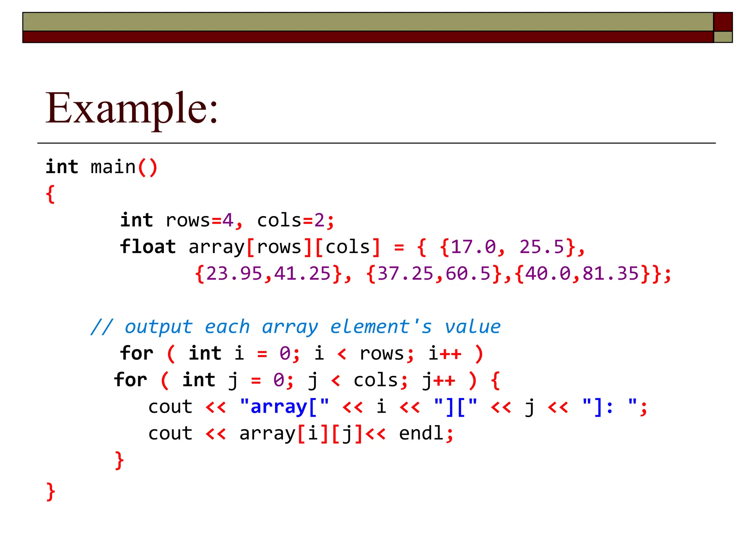
Task: Click 'endl' in the last cout line
Action: click(x=421, y=433)
